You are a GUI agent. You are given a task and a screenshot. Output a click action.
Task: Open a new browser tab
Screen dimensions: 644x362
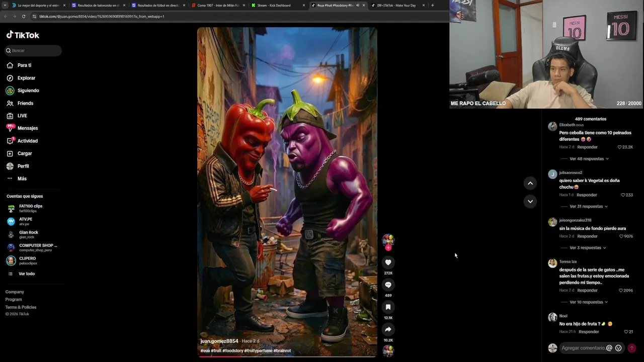coord(432,5)
